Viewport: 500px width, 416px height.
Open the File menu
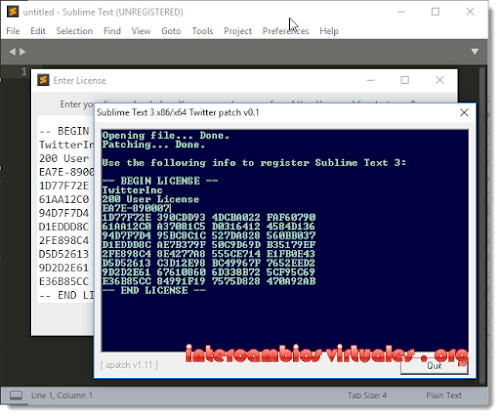pos(13,31)
